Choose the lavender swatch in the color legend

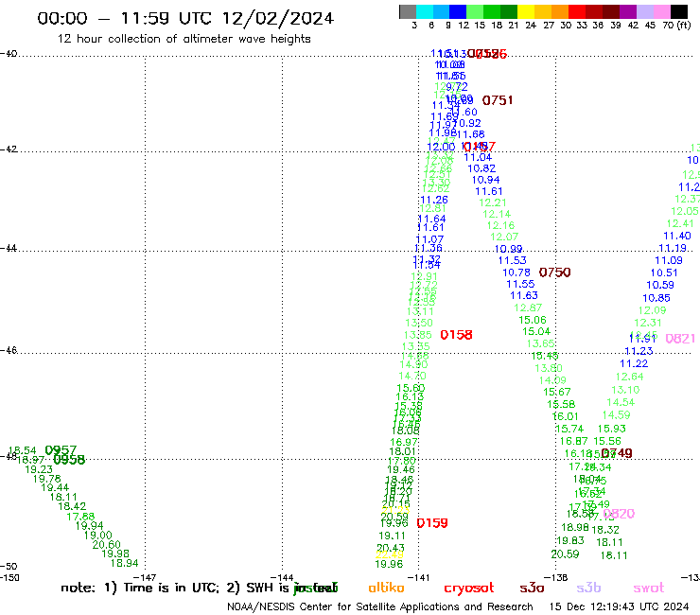(x=644, y=11)
